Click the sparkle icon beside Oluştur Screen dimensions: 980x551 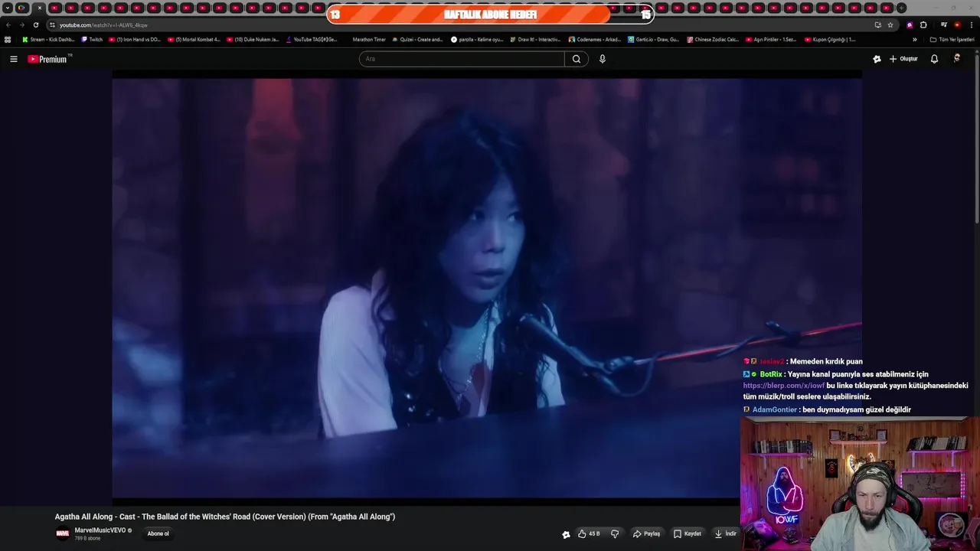[877, 59]
